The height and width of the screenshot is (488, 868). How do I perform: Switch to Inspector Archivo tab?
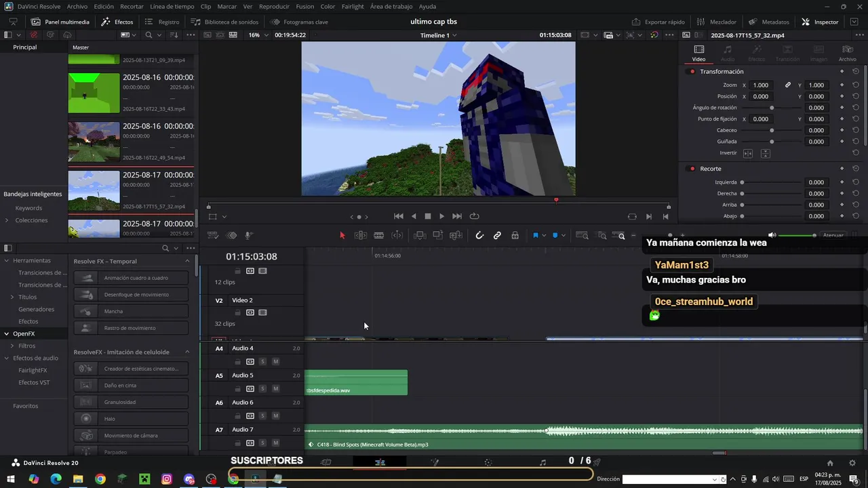pos(847,53)
